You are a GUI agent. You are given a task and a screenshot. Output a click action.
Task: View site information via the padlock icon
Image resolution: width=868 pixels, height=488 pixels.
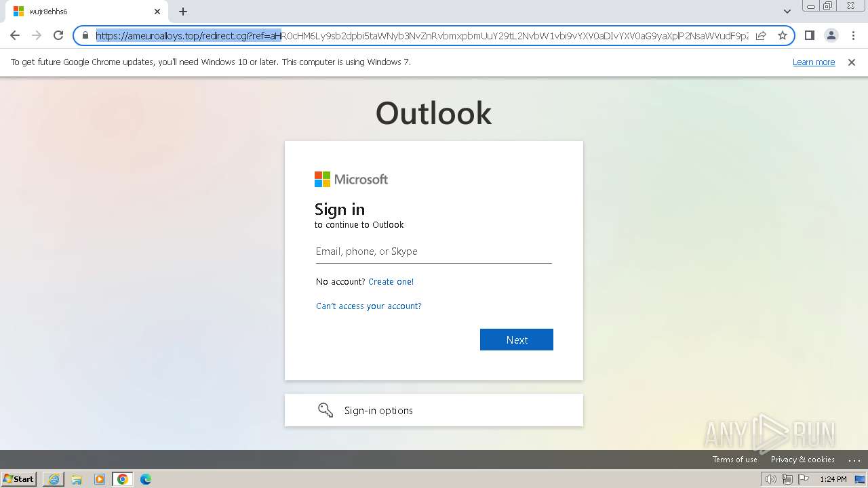[x=85, y=35]
